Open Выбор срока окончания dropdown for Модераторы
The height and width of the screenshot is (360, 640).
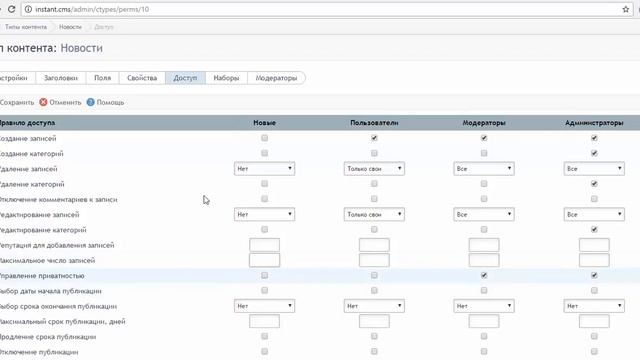coord(484,306)
